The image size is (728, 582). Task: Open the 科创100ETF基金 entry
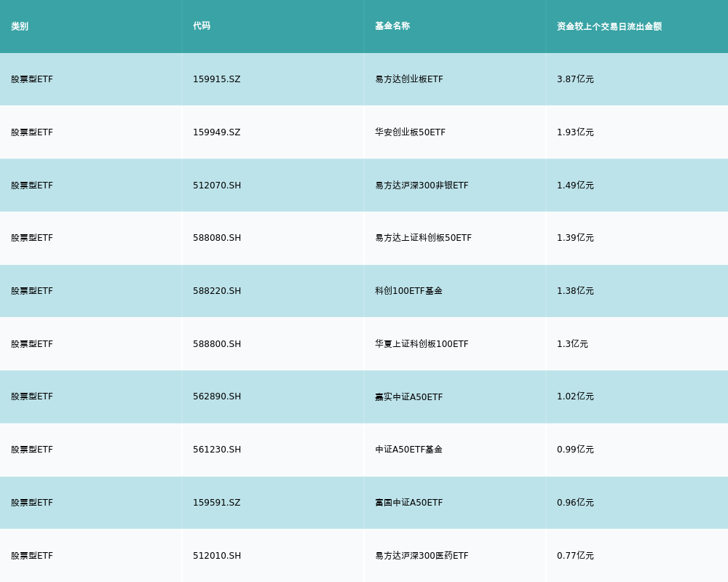coord(408,291)
